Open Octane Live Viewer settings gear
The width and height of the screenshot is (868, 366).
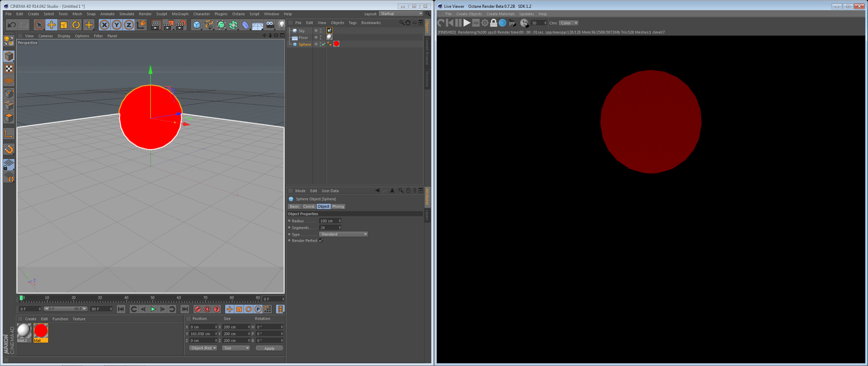(x=485, y=23)
